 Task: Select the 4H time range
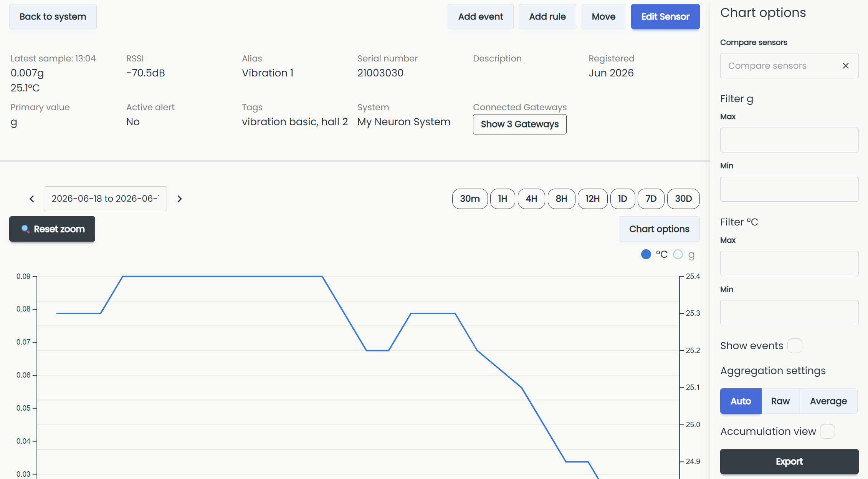[531, 199]
